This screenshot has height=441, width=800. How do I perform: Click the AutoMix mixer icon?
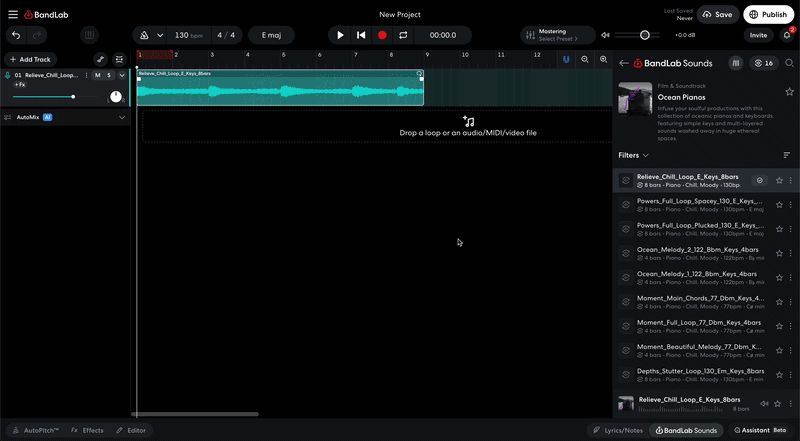click(x=8, y=117)
